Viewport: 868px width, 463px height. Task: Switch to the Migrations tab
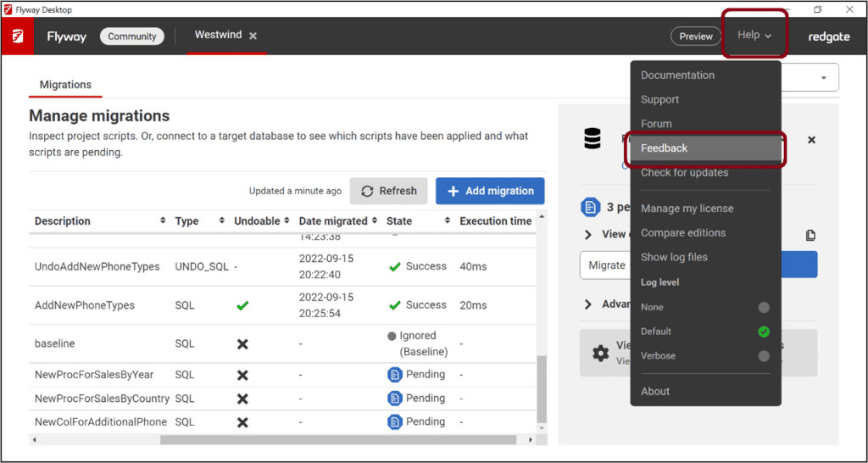pos(65,85)
